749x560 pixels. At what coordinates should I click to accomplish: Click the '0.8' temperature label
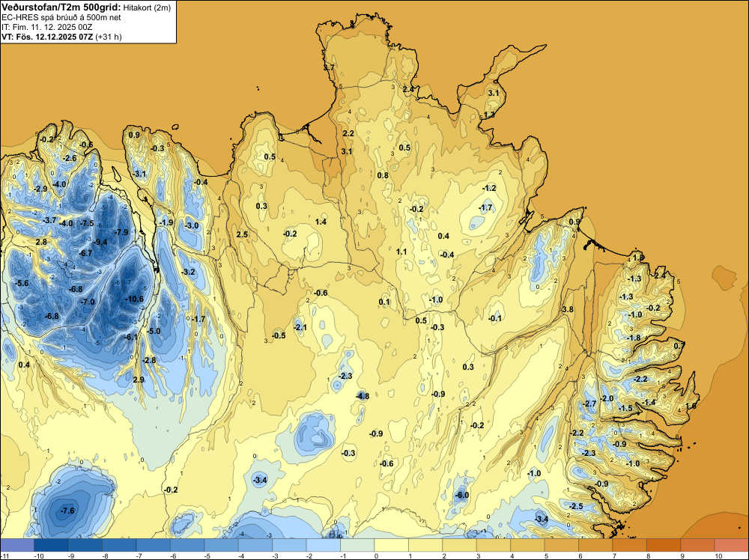[383, 175]
